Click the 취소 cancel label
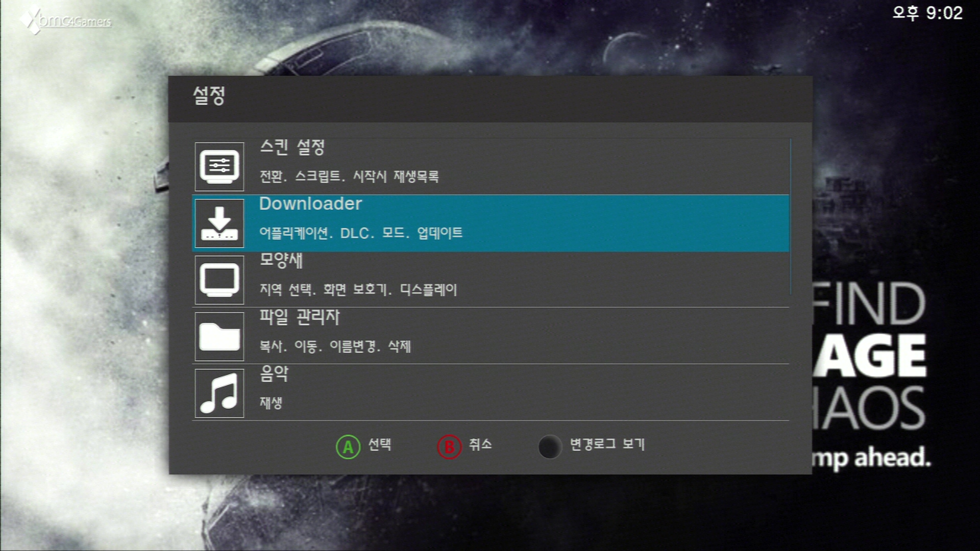 pos(480,444)
